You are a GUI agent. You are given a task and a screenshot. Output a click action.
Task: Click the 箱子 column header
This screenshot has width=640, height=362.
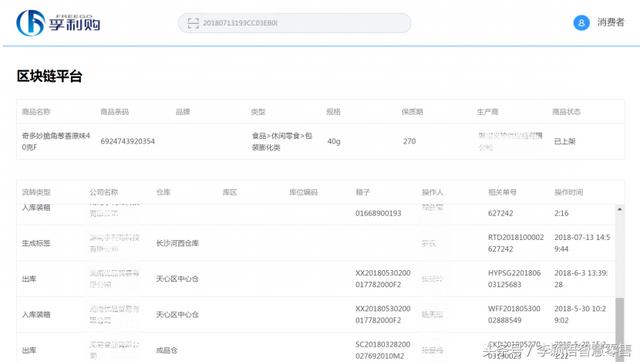pos(362,192)
